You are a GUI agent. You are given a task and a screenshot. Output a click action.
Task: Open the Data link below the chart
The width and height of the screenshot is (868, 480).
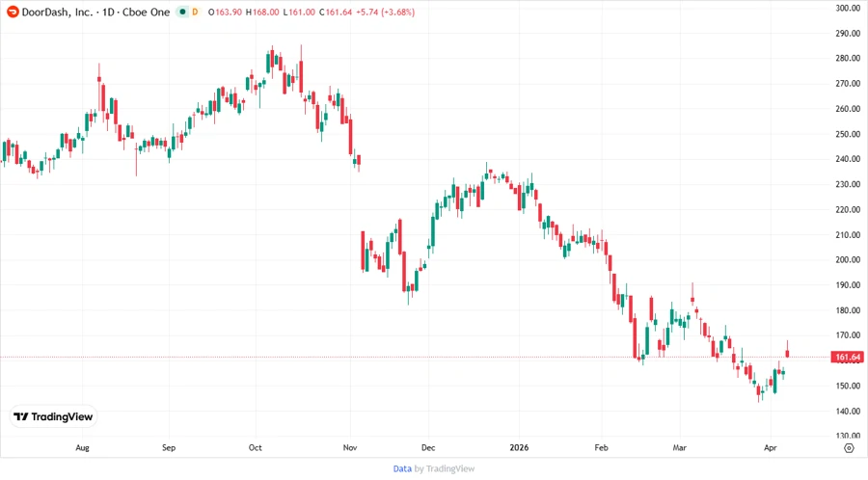pos(402,468)
